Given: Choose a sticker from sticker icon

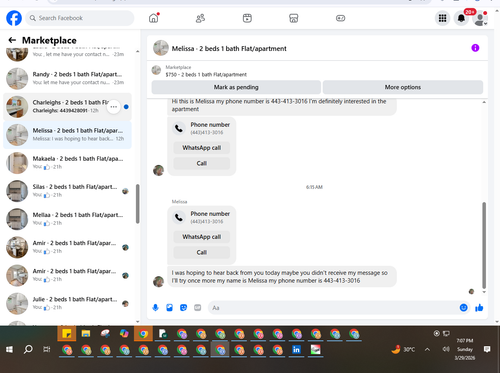Looking at the screenshot, I should (183, 308).
